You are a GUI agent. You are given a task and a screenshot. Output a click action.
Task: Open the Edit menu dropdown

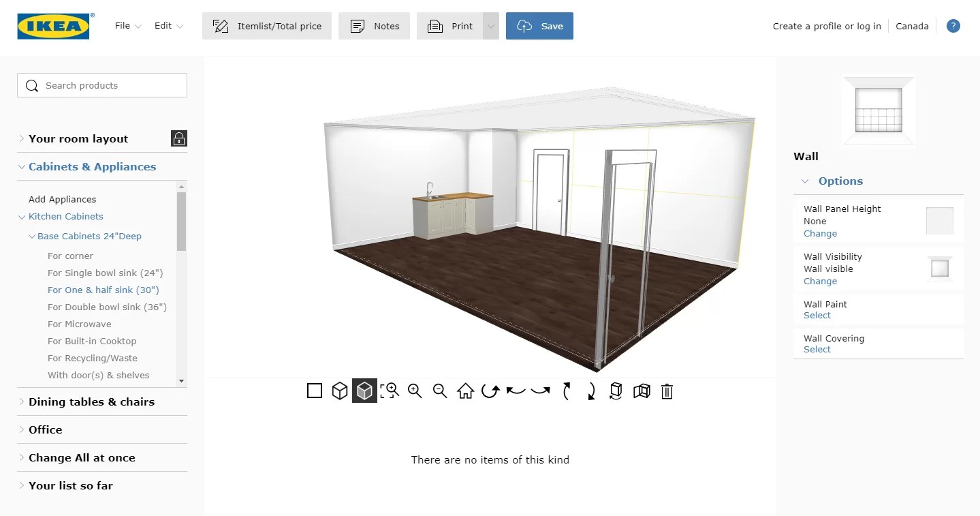[163, 25]
